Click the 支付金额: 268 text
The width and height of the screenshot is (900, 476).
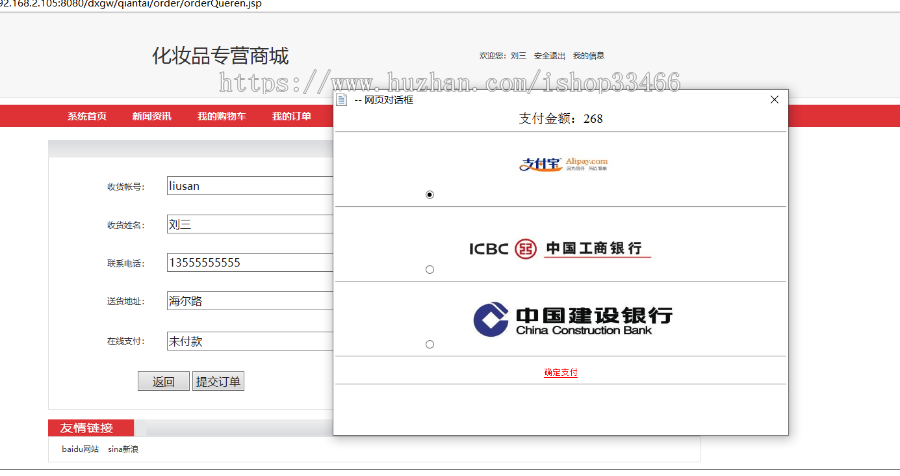(x=561, y=119)
